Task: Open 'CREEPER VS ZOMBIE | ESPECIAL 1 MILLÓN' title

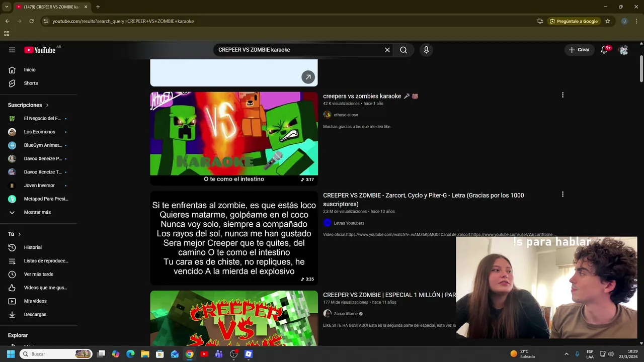Action: coord(389,295)
